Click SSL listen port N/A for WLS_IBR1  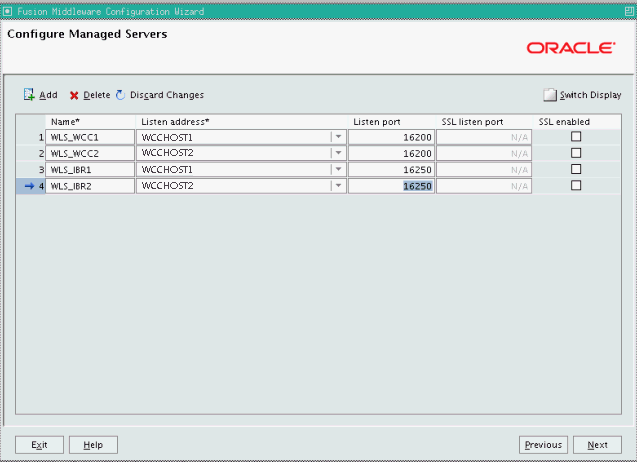coord(484,170)
